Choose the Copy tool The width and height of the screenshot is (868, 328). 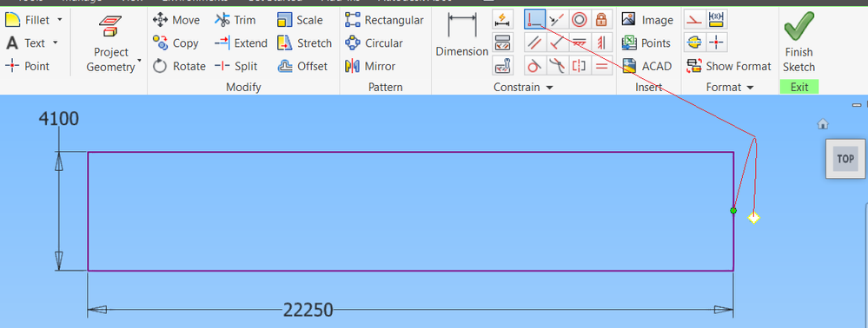click(x=176, y=43)
